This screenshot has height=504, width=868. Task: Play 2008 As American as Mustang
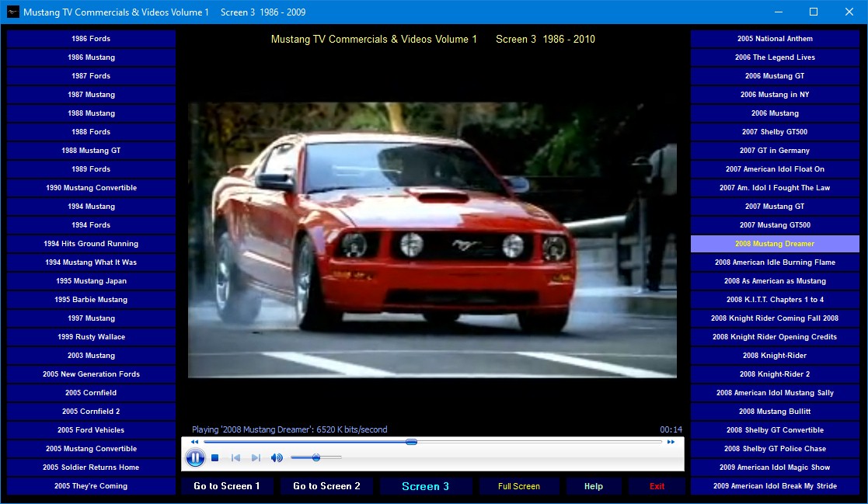click(775, 281)
